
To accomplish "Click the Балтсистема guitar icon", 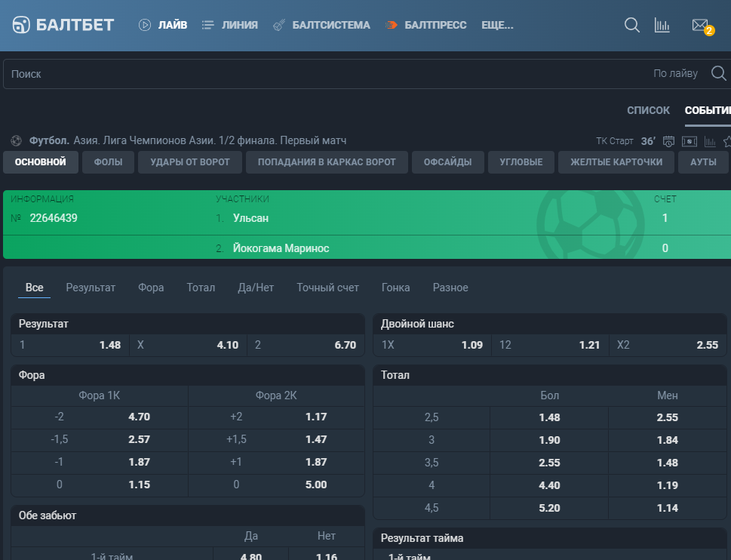I will pyautogui.click(x=279, y=25).
